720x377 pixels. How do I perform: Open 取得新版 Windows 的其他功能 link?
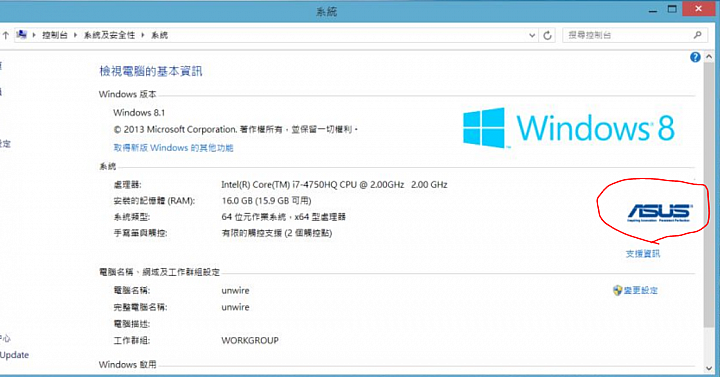click(x=173, y=148)
